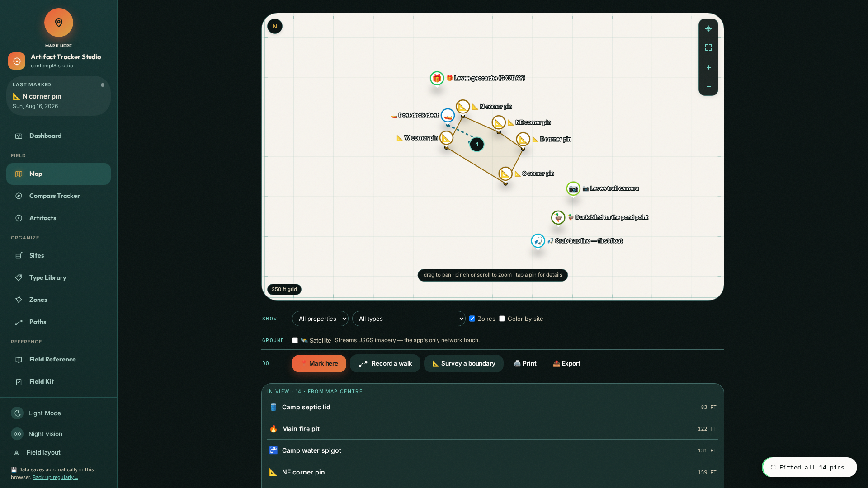Click the orange Mark Here pin icon
Viewport: 868px width, 488px height.
click(59, 23)
